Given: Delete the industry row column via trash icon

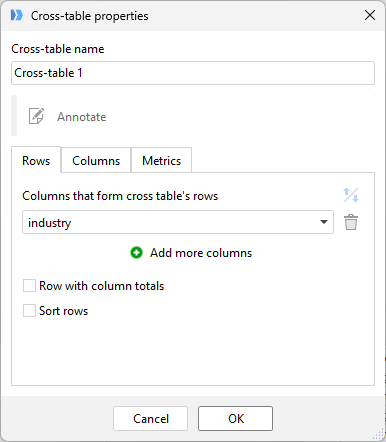Looking at the screenshot, I should [x=351, y=222].
